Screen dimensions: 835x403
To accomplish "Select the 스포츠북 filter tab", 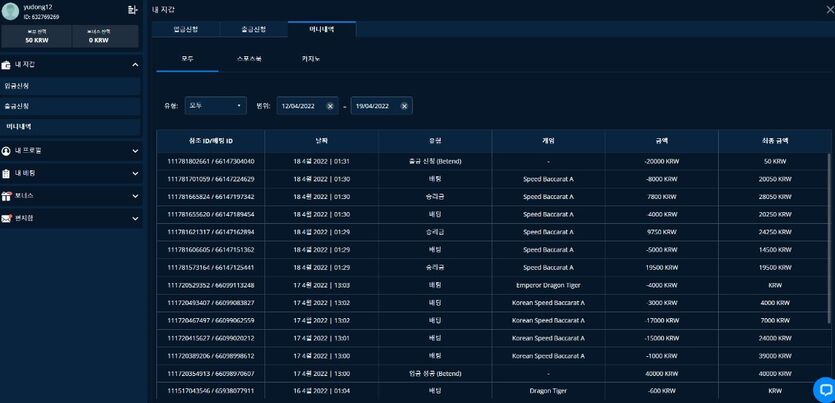I will click(x=249, y=59).
